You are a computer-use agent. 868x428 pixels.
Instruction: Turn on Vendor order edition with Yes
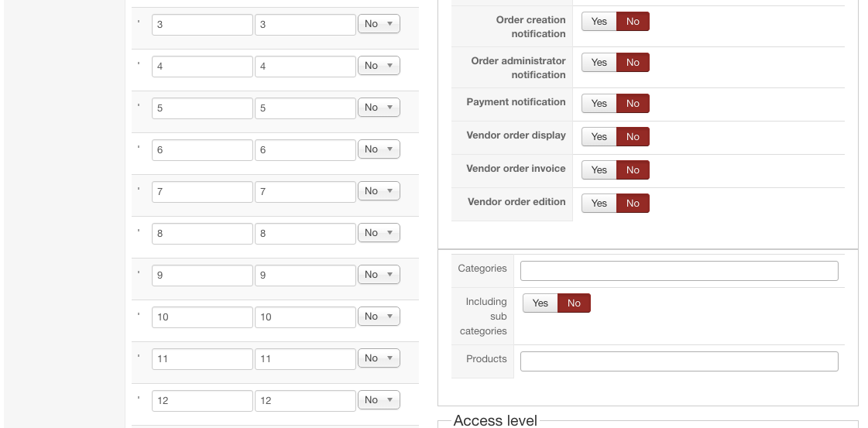coord(599,204)
